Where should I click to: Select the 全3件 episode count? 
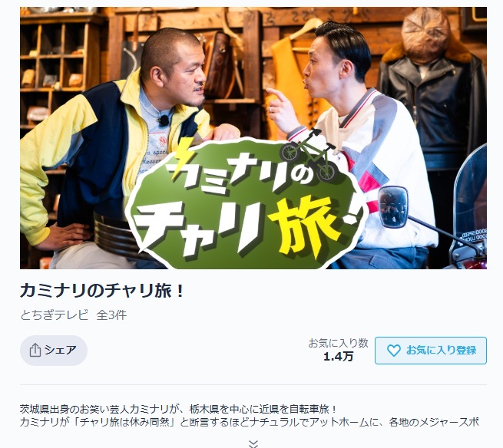pyautogui.click(x=111, y=315)
